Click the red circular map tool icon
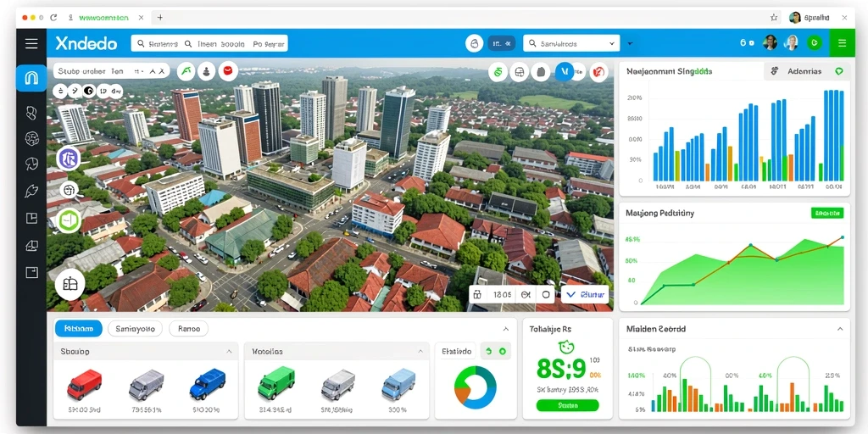Screen dimensions: 868x434 (x=228, y=71)
